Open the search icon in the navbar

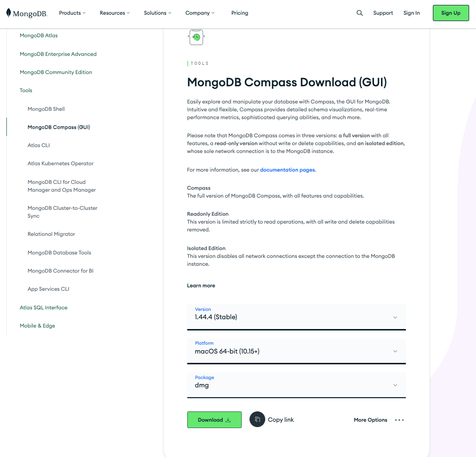pos(359,13)
